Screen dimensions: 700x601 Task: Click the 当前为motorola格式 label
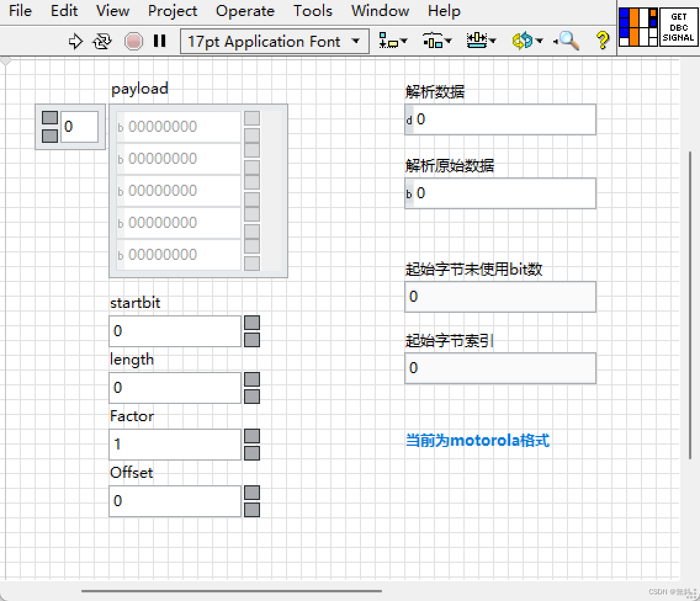(x=478, y=440)
